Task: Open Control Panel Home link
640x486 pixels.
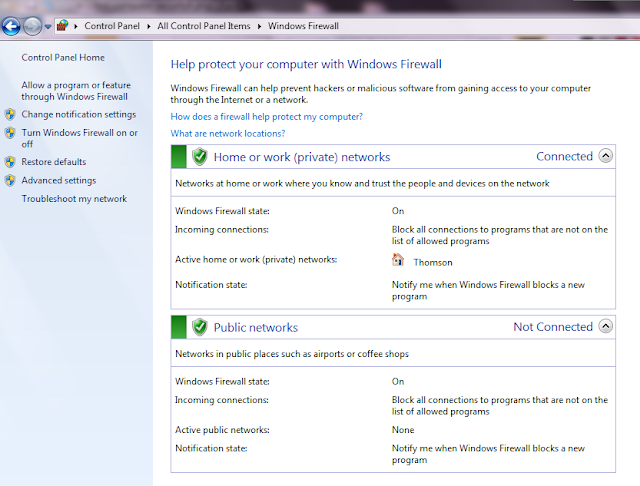Action: 63,58
